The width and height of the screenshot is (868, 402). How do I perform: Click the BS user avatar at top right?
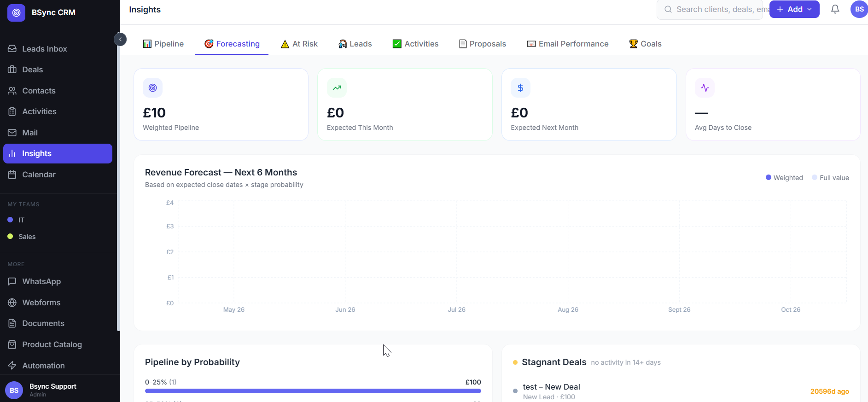pyautogui.click(x=859, y=9)
